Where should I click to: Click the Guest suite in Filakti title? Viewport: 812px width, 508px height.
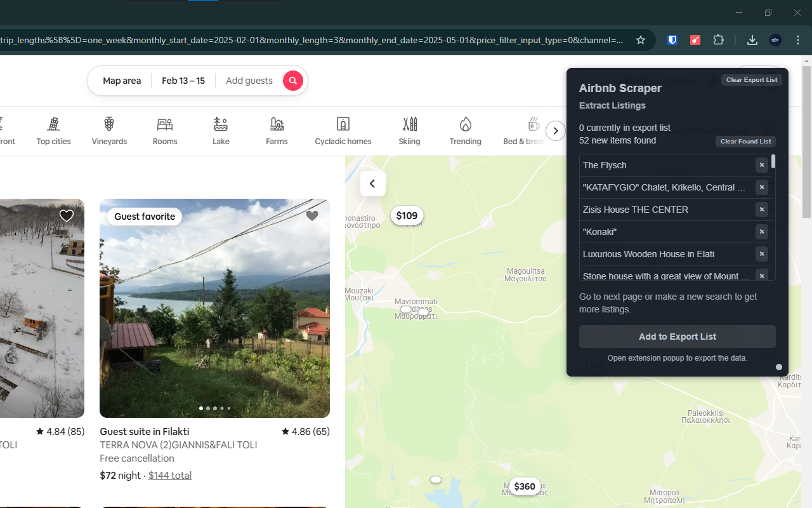pos(145,432)
